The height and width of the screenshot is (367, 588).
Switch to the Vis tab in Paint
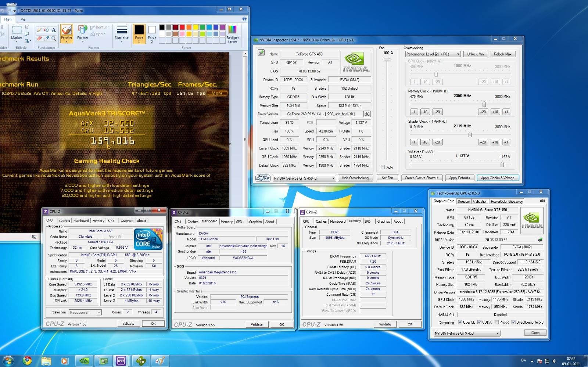(23, 19)
